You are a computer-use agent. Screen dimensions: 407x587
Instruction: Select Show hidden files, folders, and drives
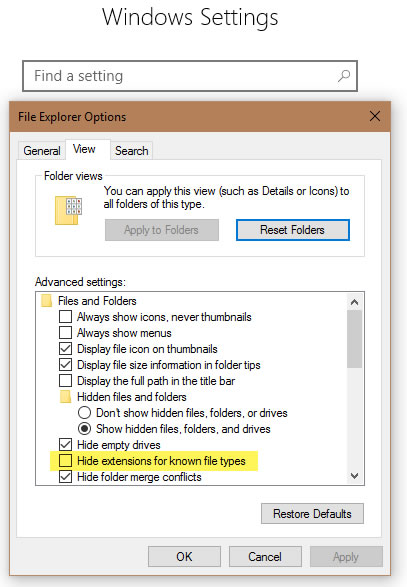point(85,429)
